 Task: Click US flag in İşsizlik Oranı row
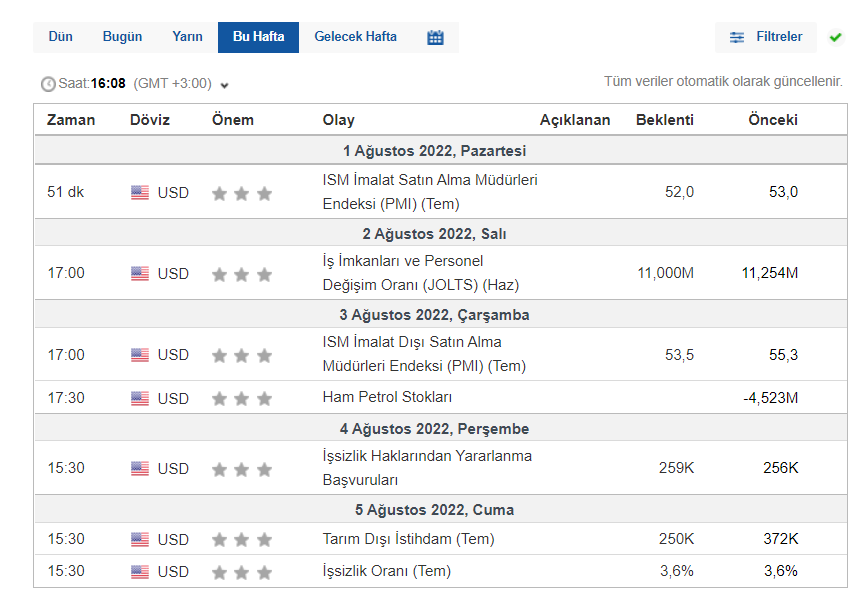140,572
